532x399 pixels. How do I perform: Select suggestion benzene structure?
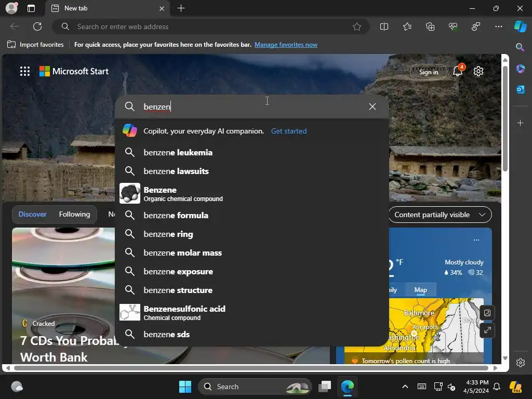(252, 290)
